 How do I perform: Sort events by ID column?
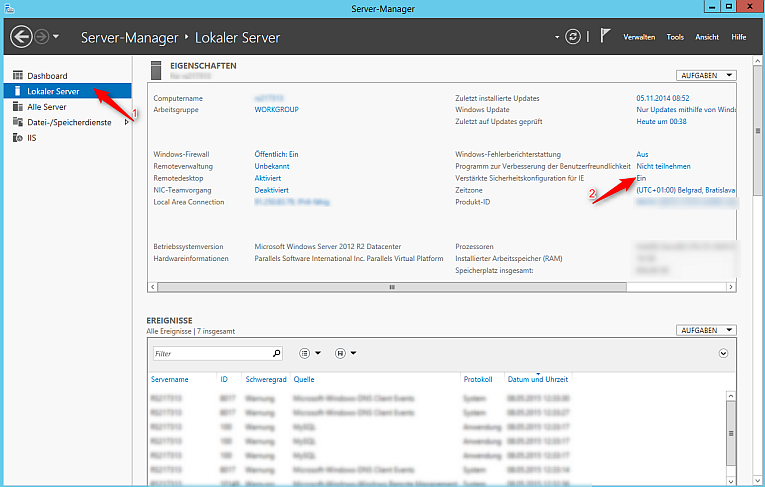tap(224, 379)
